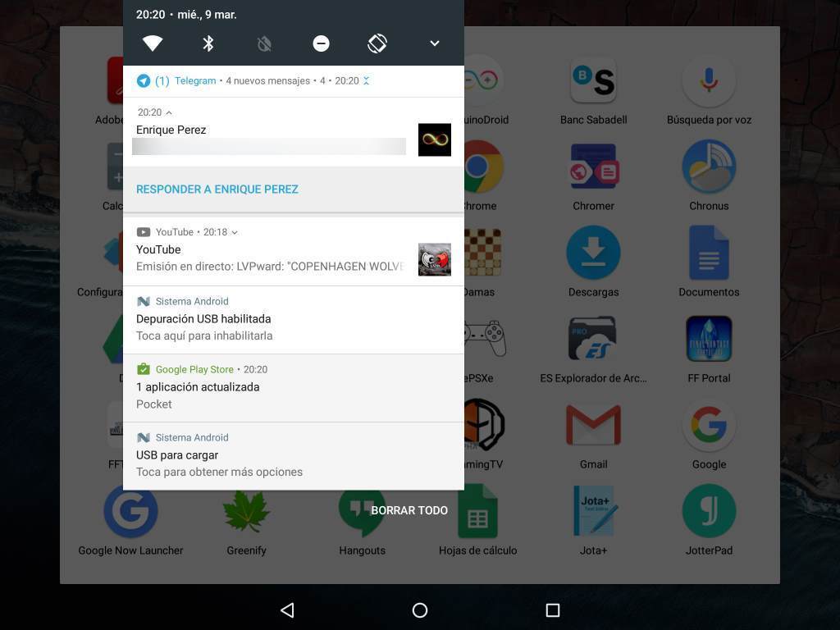Open Chronus app
Viewport: 840px width, 630px height.
(709, 177)
